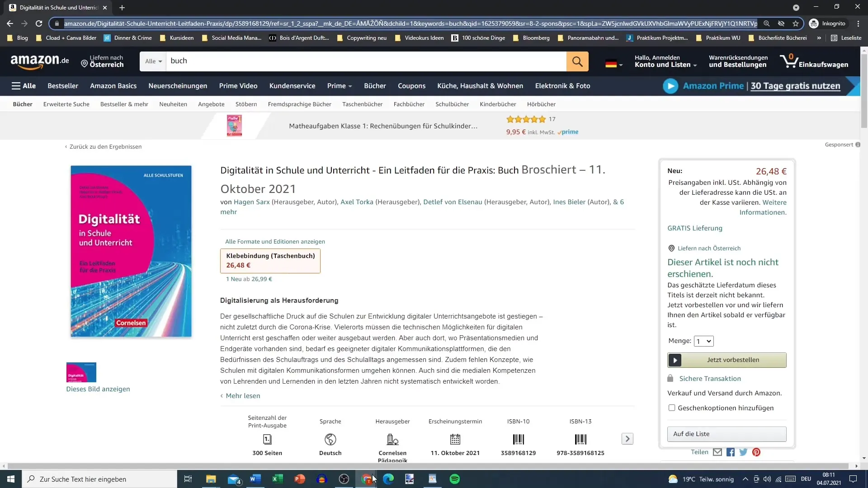Open Word from the taskbar

pos(255,479)
